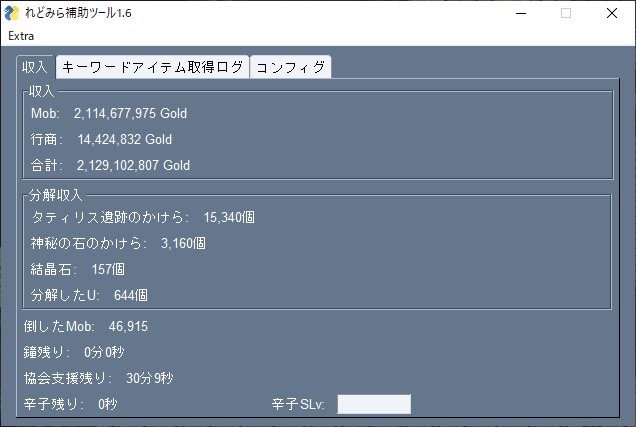Open the Extra menu
This screenshot has width=636, height=427.
tap(21, 36)
